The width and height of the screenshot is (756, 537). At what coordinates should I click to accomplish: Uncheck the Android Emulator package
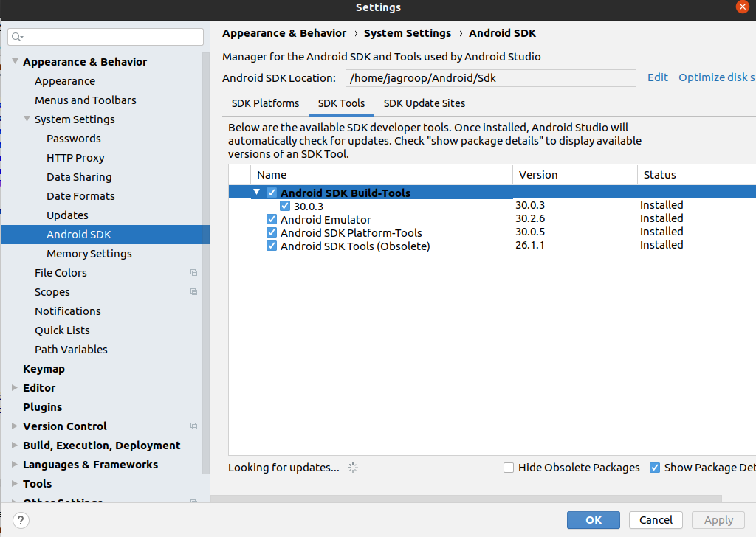271,218
